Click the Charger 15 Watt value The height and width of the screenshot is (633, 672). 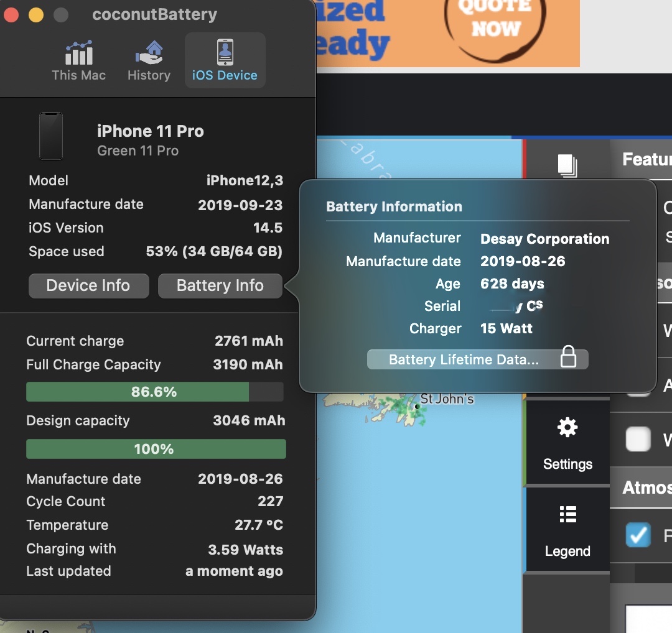tap(506, 328)
